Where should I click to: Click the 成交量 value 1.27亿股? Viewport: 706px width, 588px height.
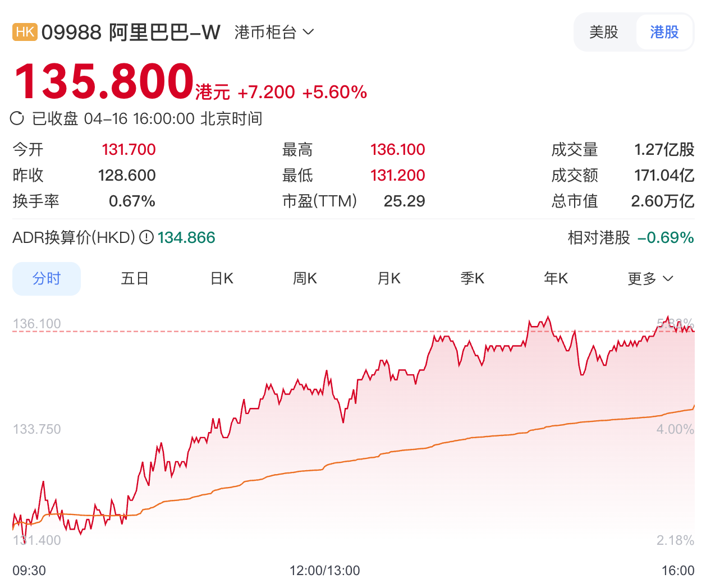tap(664, 149)
